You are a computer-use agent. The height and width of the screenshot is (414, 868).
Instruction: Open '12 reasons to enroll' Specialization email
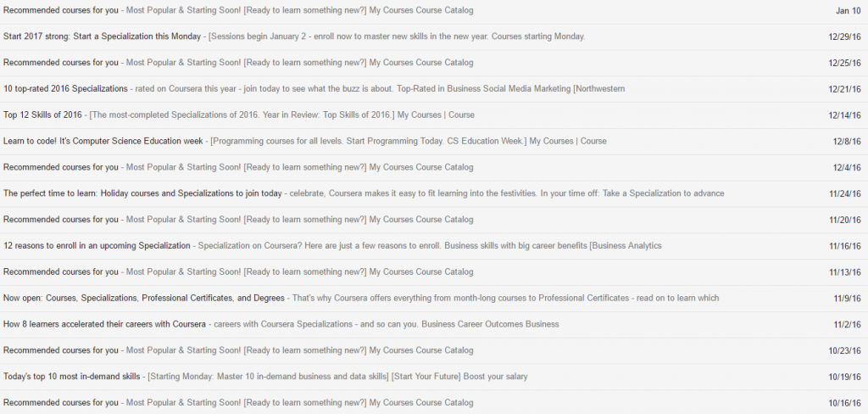[434, 245]
